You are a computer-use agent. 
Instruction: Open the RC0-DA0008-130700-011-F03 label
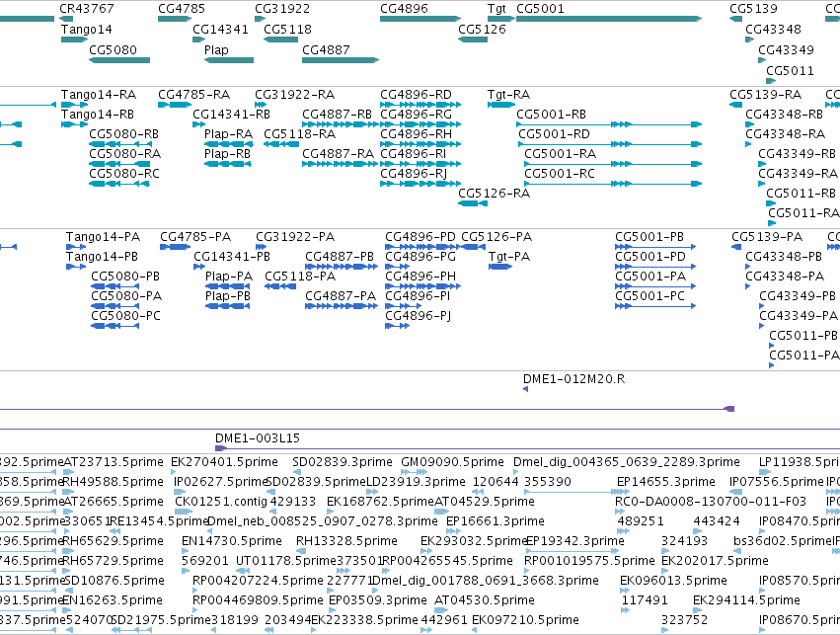coord(711,502)
